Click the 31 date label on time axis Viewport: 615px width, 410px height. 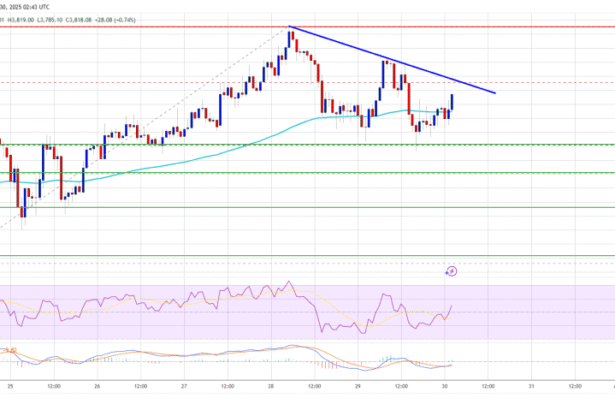click(x=531, y=386)
